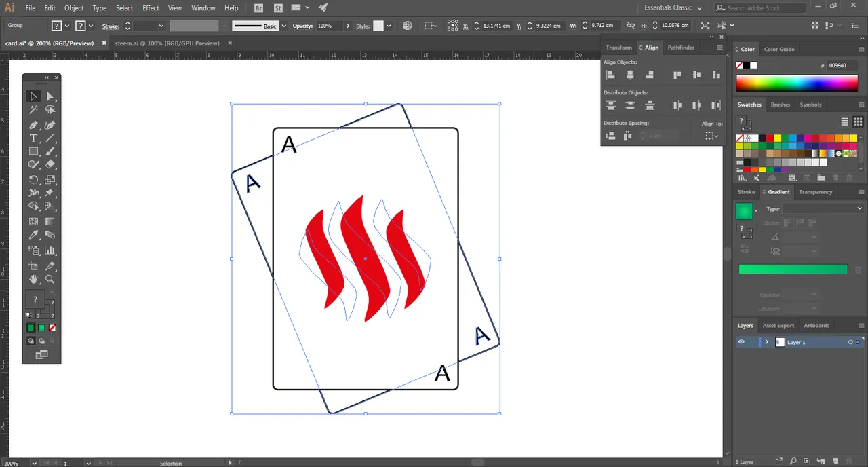Screen dimensions: 868x467
Task: Open the Window menu
Action: pos(203,8)
